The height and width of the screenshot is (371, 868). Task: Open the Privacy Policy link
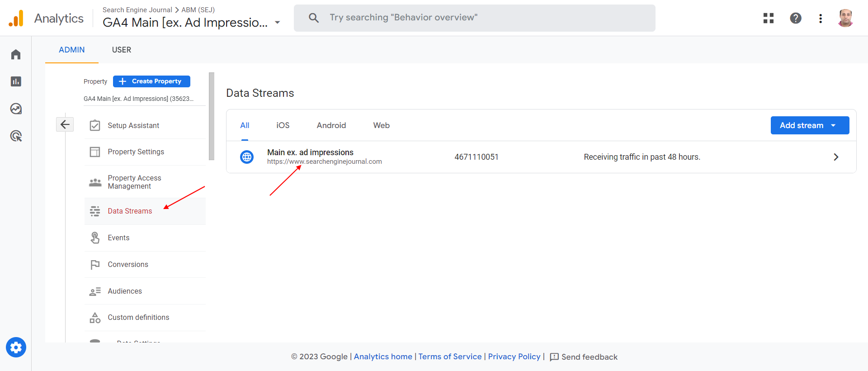(x=514, y=357)
